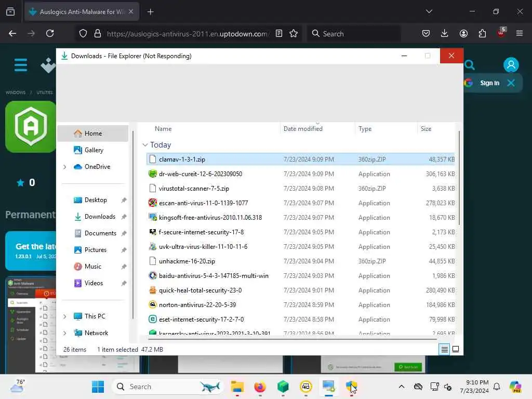532x399 pixels.
Task: Expand the OneDrive tree node
Action: (x=65, y=167)
